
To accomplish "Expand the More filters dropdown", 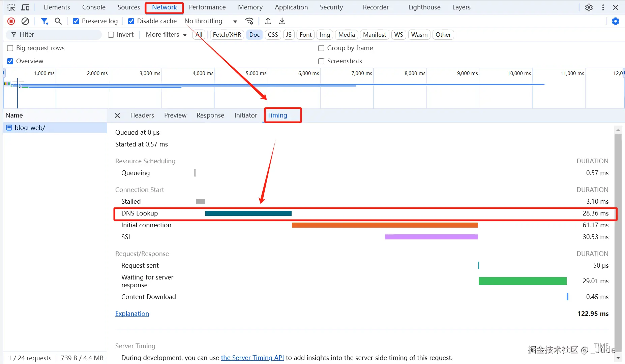I will point(166,35).
